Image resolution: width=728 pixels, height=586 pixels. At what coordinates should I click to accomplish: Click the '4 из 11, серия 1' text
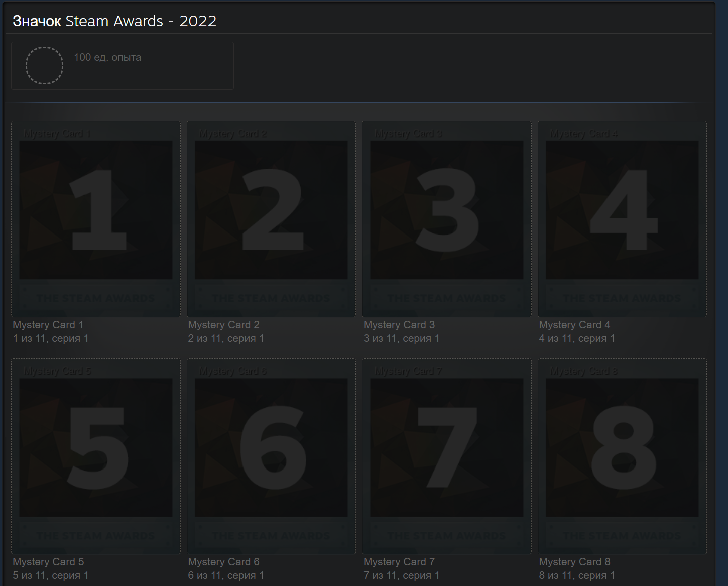pos(577,338)
